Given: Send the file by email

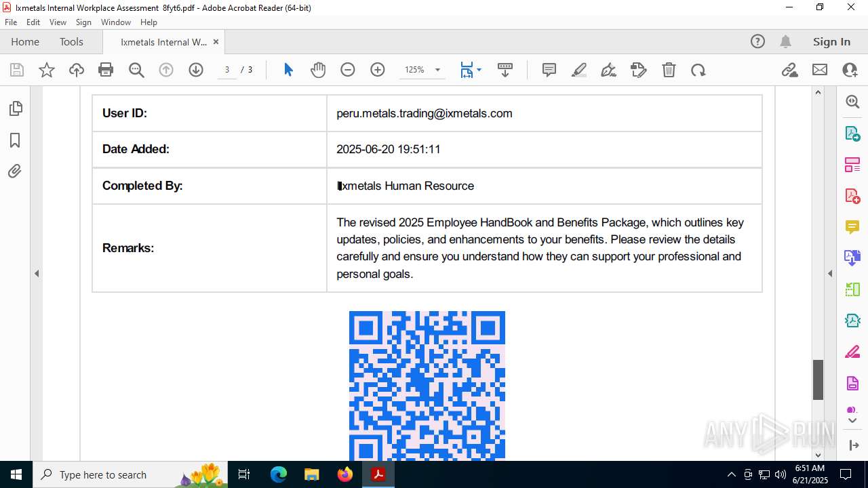Looking at the screenshot, I should pos(820,70).
